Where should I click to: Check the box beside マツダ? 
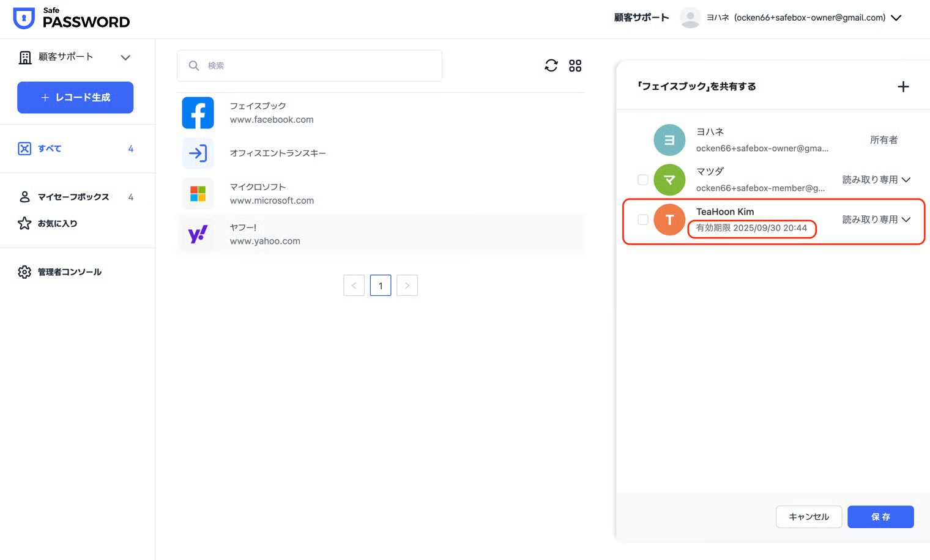[x=642, y=180]
